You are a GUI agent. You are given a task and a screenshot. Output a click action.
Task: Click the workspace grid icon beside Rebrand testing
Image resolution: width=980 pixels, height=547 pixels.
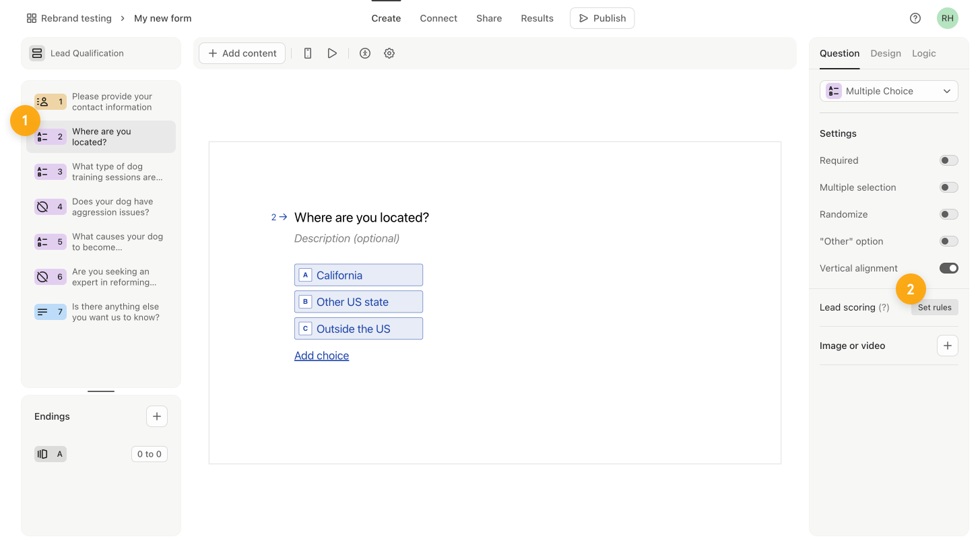[32, 18]
